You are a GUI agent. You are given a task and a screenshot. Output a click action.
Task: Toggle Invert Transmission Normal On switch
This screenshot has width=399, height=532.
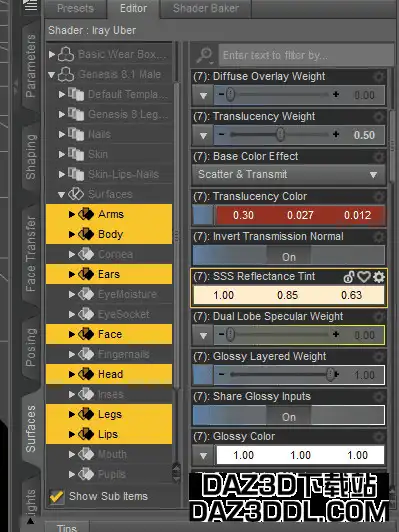click(289, 256)
